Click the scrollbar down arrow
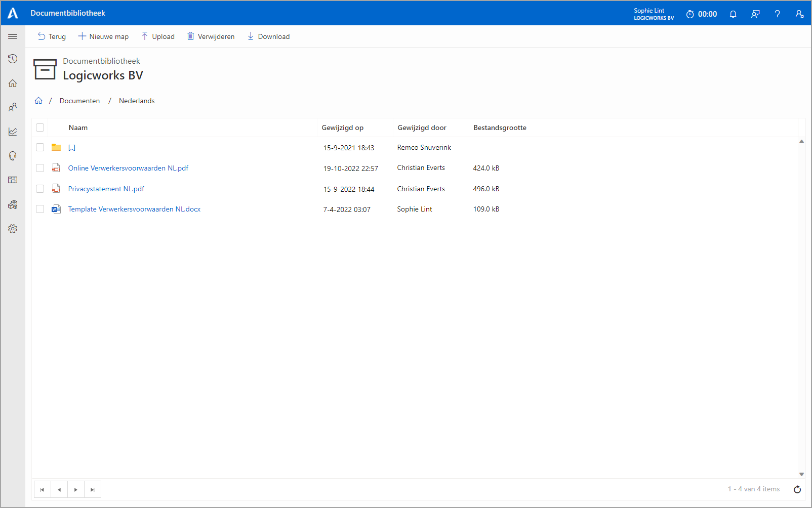 [801, 474]
